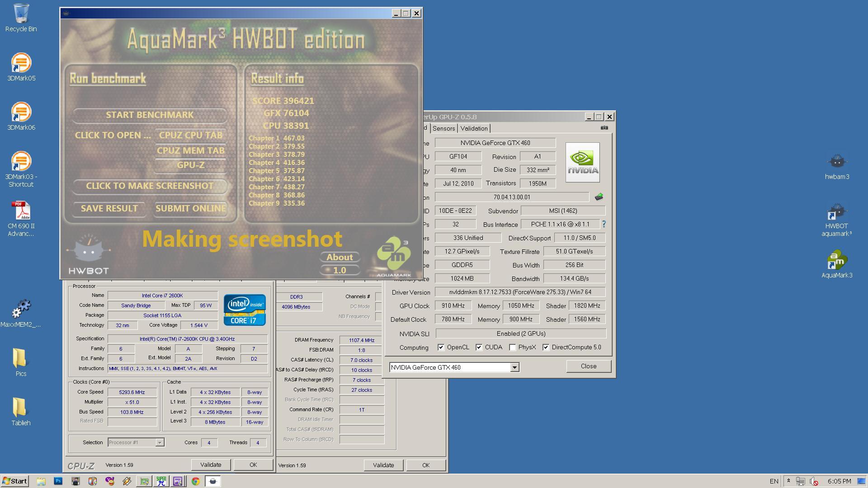The height and width of the screenshot is (488, 868).
Task: Toggle the PhysX checkbox in GPU-Z
Action: [x=512, y=347]
